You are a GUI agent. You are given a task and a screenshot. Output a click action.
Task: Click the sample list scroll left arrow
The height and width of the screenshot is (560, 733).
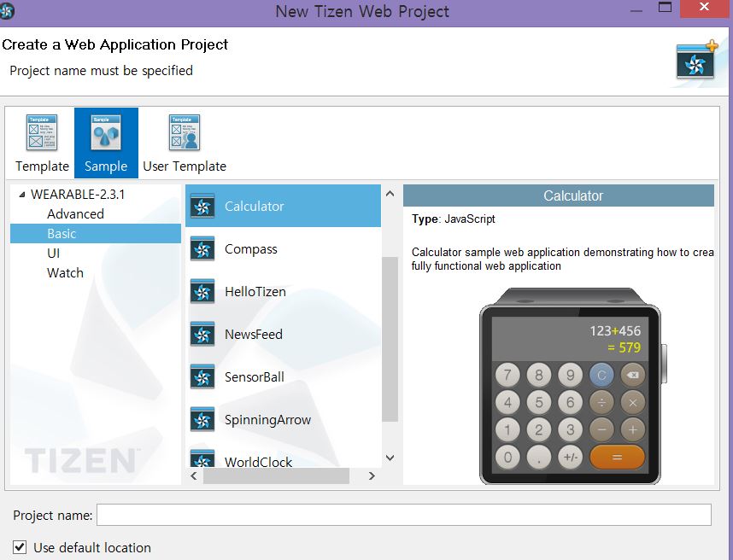click(194, 476)
